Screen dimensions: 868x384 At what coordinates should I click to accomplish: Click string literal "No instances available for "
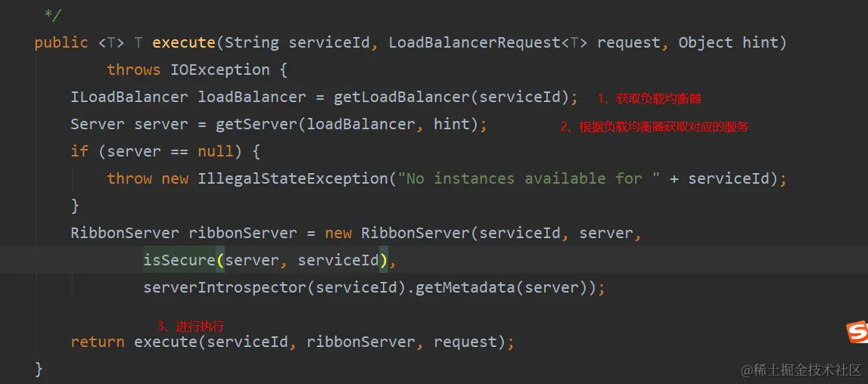coord(529,178)
